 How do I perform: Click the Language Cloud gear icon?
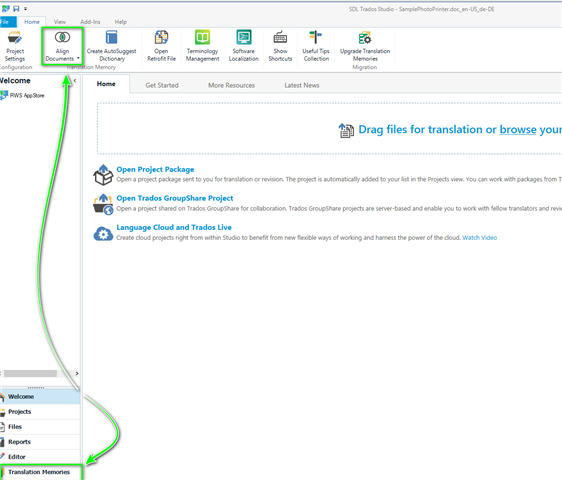[103, 234]
